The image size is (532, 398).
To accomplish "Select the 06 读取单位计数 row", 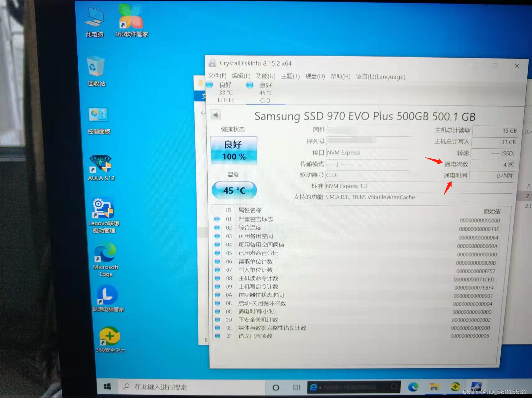I will click(356, 262).
